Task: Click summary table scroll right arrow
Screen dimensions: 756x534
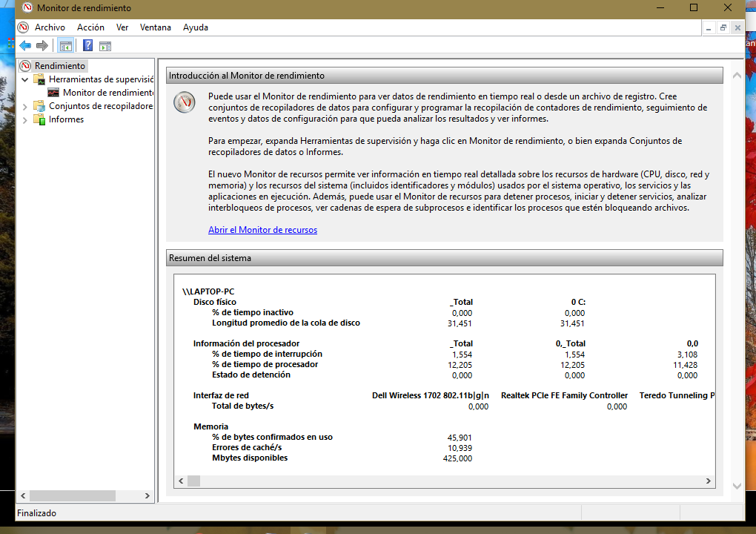Action: pos(709,481)
